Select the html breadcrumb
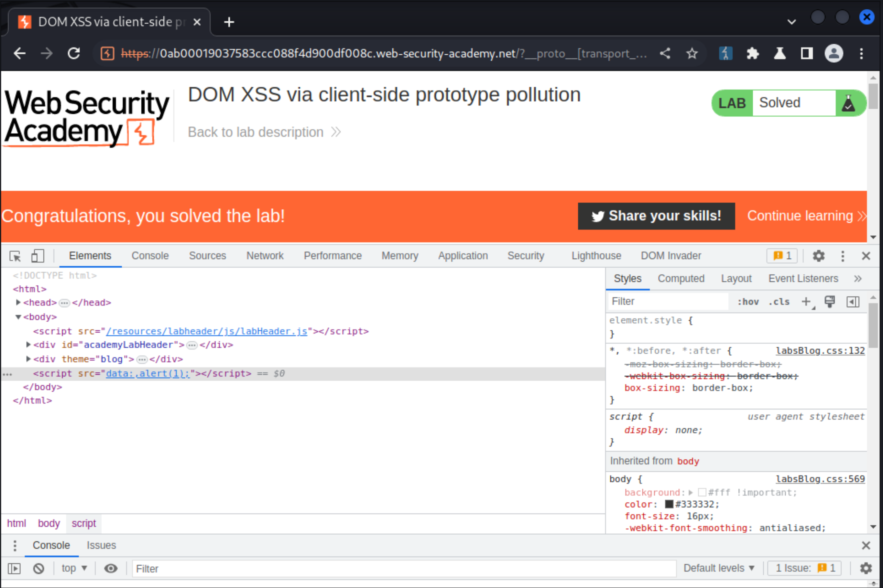 pyautogui.click(x=16, y=523)
